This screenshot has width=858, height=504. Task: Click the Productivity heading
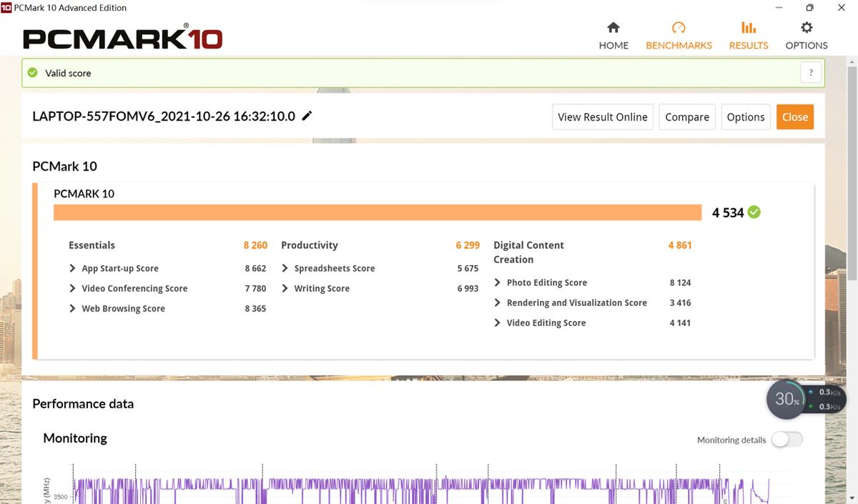pos(310,245)
